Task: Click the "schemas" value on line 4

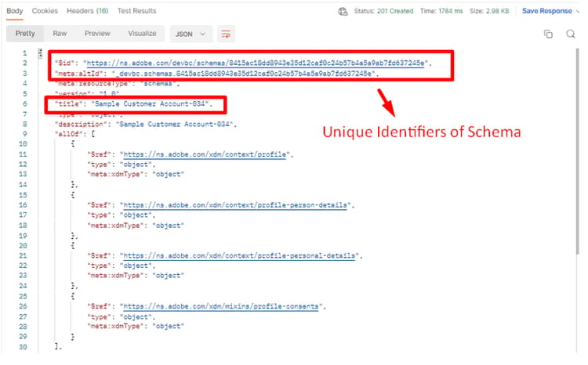Action: [158, 84]
